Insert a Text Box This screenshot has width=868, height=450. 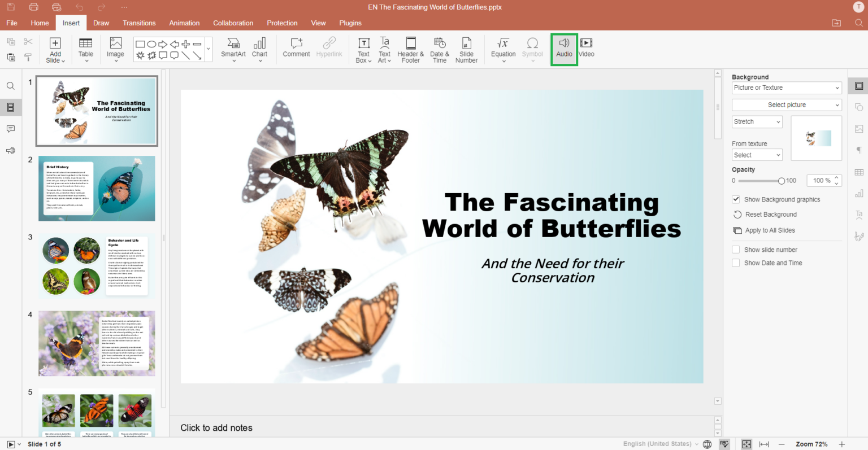362,47
